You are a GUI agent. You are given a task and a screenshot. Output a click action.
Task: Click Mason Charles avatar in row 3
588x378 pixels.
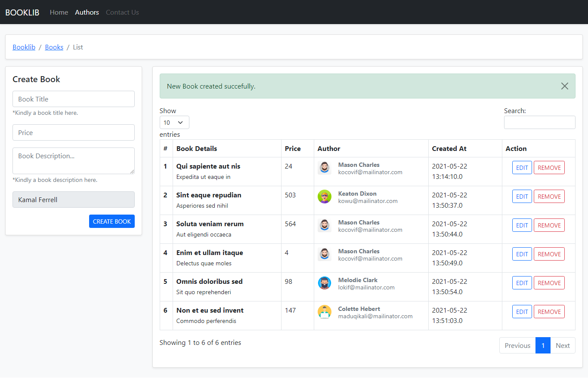(x=325, y=226)
